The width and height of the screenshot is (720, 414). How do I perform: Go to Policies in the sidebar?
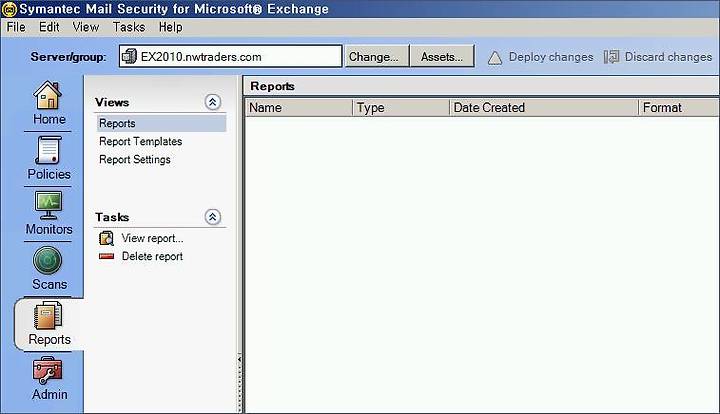[x=49, y=158]
